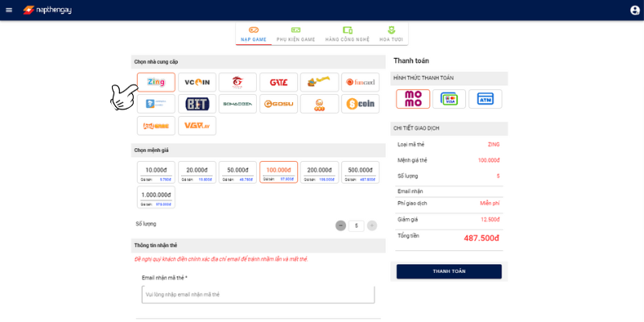Select Zing card provider
Screen dimensions: 644x322
(x=156, y=82)
